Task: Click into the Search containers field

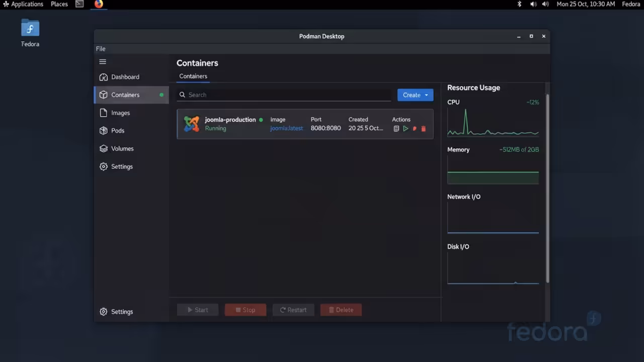Action: coord(284,95)
